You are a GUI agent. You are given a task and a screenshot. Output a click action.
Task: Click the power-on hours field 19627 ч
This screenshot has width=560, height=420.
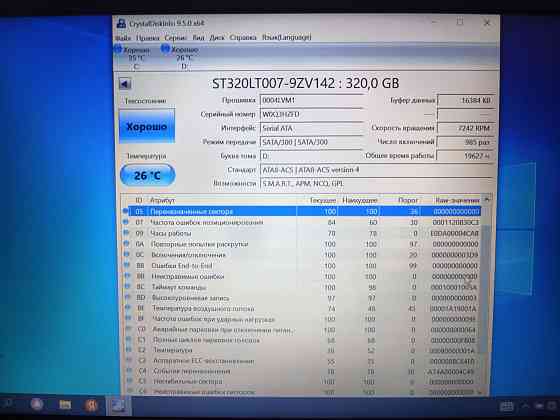point(466,156)
